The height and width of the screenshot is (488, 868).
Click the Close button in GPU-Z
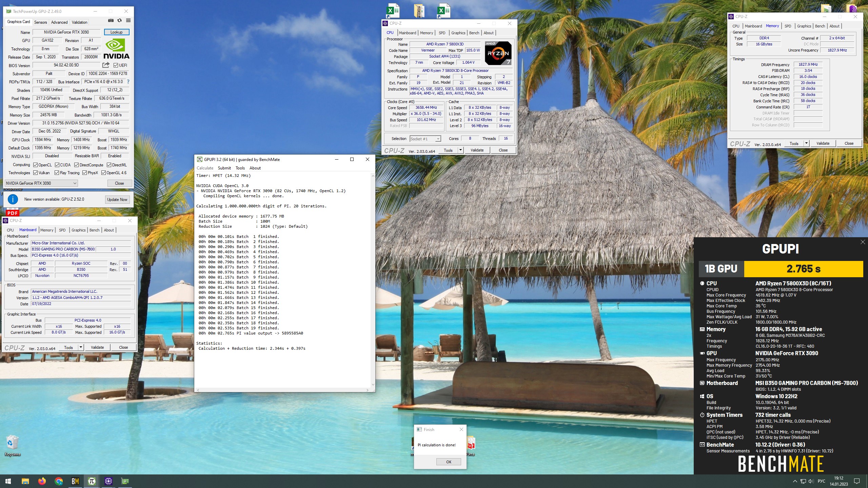click(x=119, y=183)
